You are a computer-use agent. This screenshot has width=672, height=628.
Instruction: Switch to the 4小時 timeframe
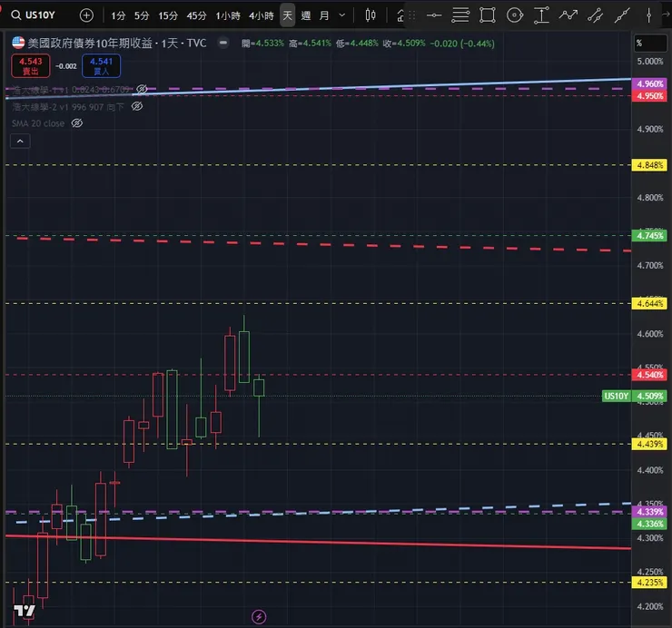pyautogui.click(x=261, y=15)
